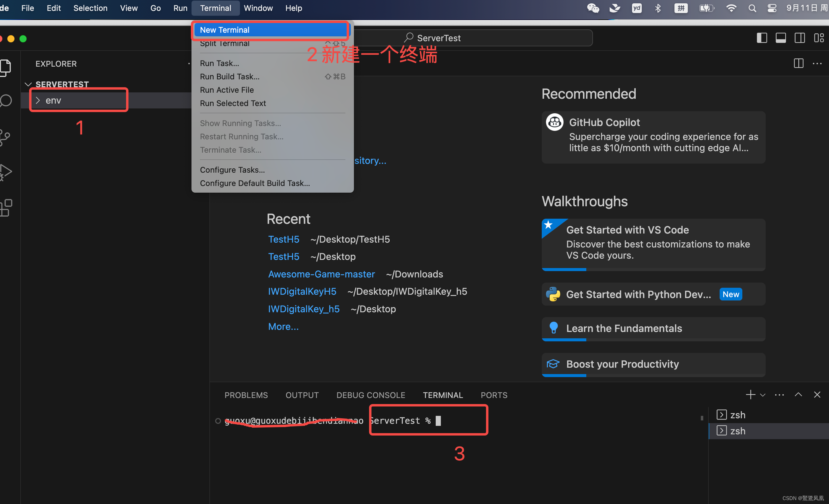Add a new terminal with the plus icon

(x=751, y=395)
